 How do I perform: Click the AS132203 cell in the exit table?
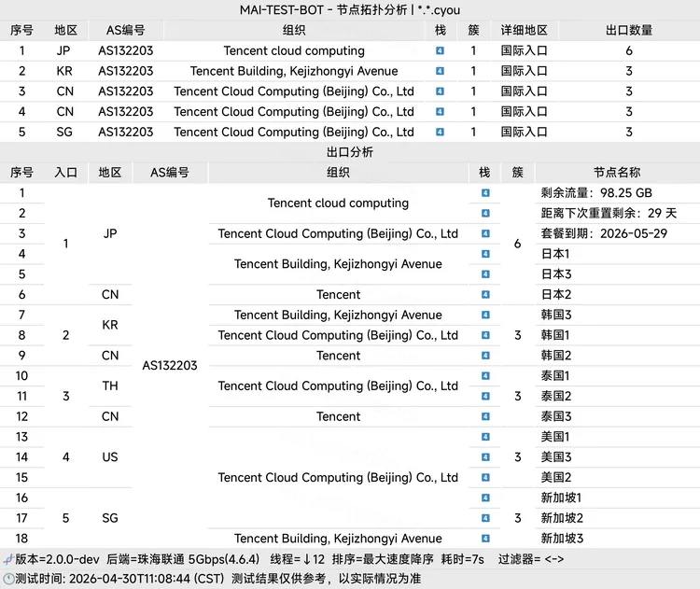(x=170, y=366)
